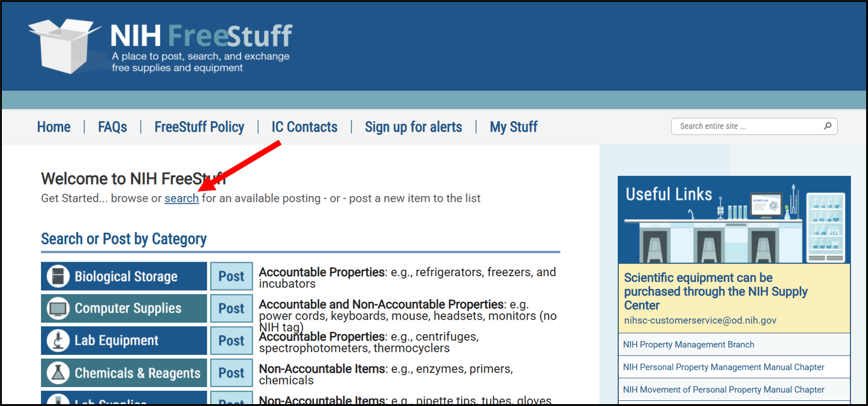868x406 pixels.
Task: Open the FAQs page
Action: (x=112, y=127)
